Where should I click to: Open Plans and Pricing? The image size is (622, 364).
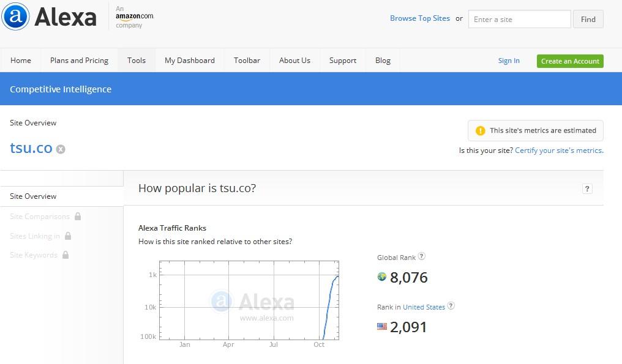click(80, 61)
